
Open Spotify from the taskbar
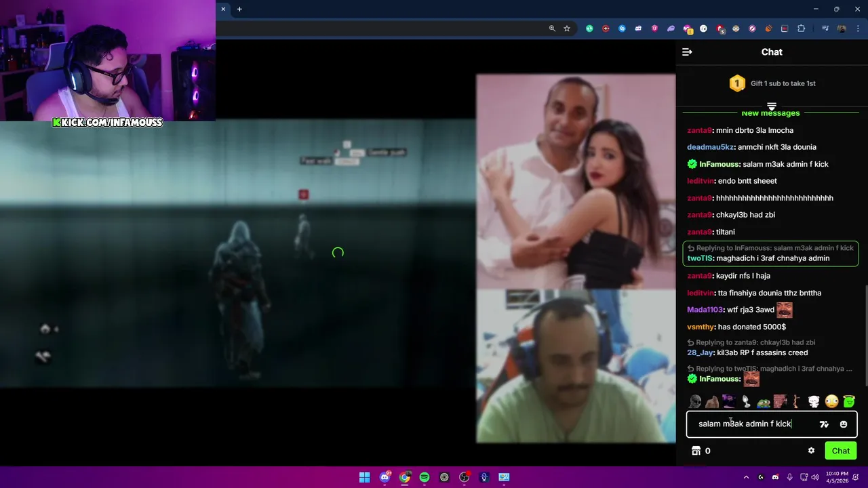pos(425,477)
